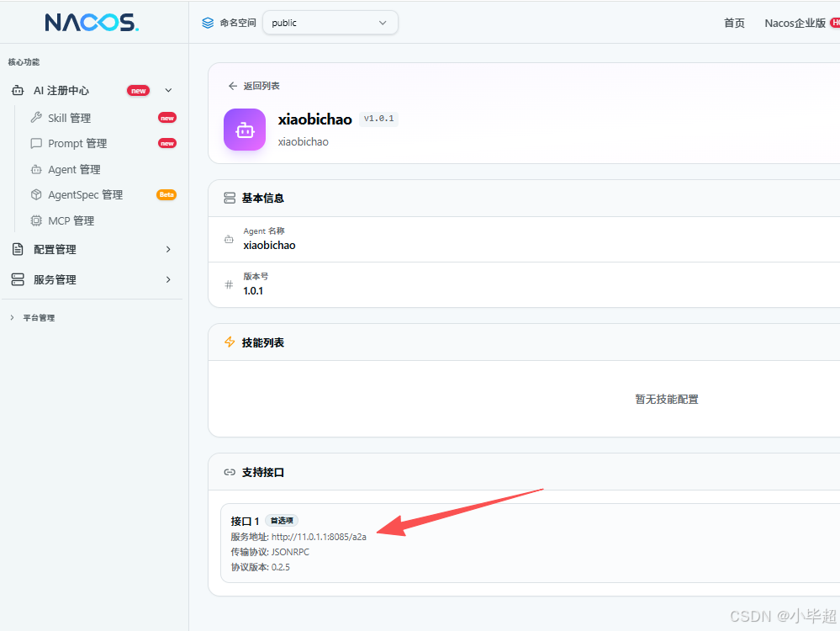The image size is (840, 631).
Task: Click the 服务管理 server icon
Action: pyautogui.click(x=18, y=279)
